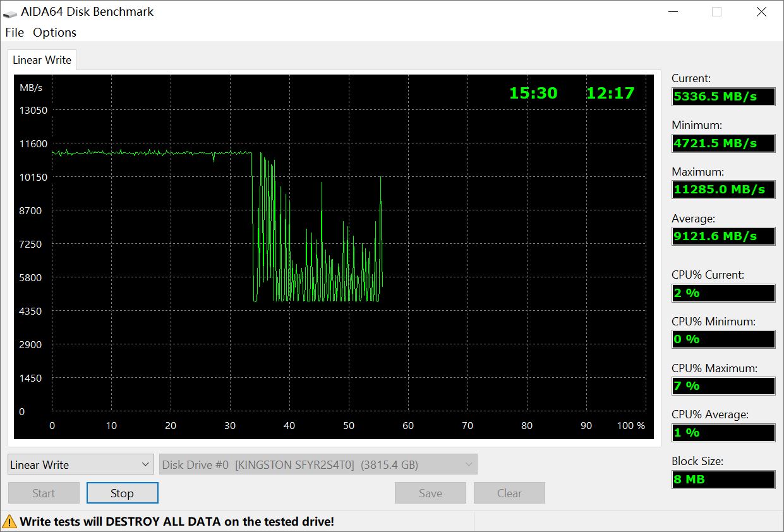Image resolution: width=784 pixels, height=532 pixels.
Task: Open the Options menu
Action: [54, 32]
